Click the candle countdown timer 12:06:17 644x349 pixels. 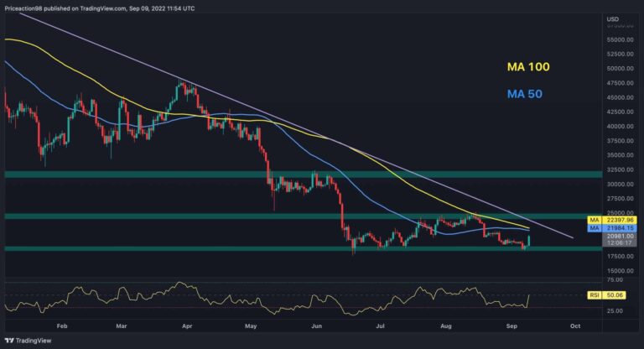(x=620, y=243)
